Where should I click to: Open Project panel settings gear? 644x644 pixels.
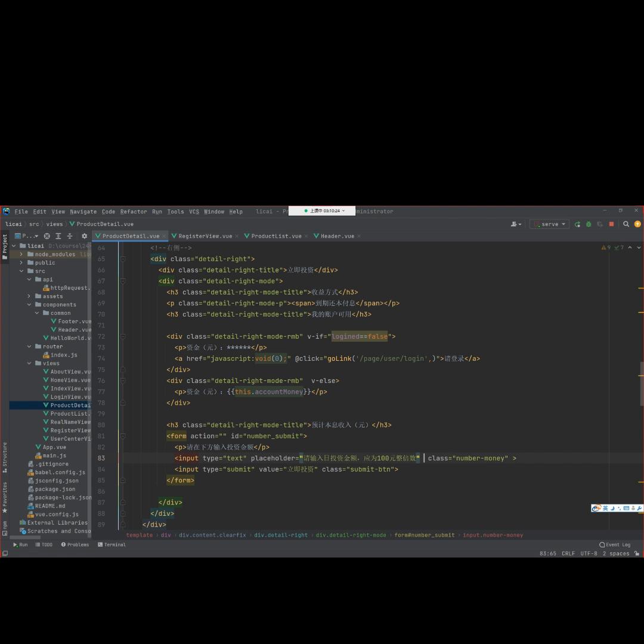84,236
